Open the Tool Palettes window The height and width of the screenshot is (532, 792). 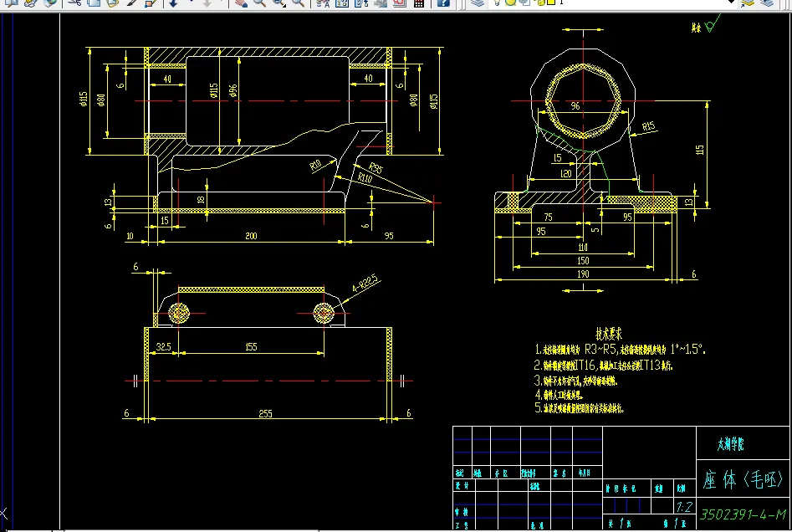coord(361,3)
